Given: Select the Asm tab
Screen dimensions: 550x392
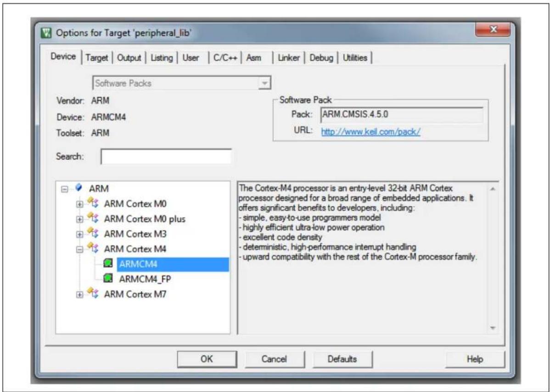Looking at the screenshot, I should point(253,58).
